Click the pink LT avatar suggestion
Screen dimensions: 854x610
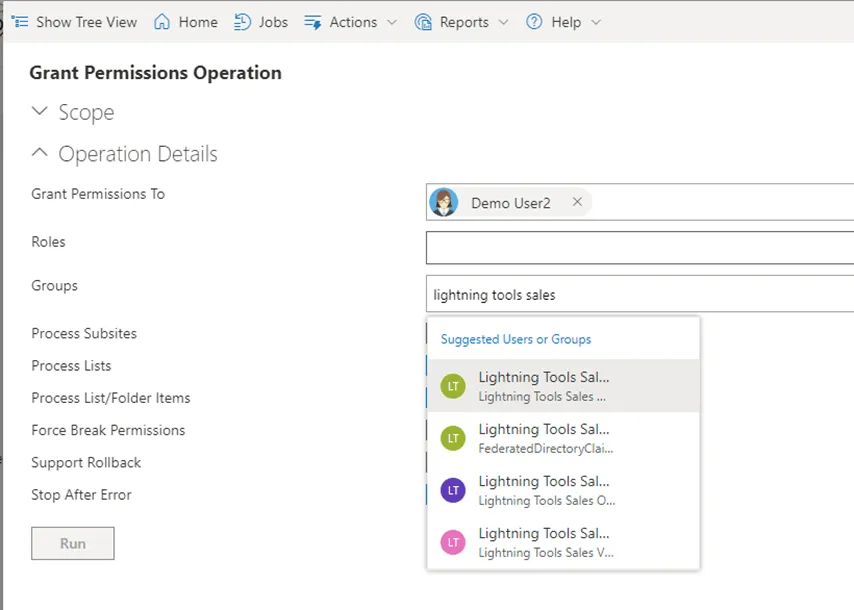click(x=453, y=542)
